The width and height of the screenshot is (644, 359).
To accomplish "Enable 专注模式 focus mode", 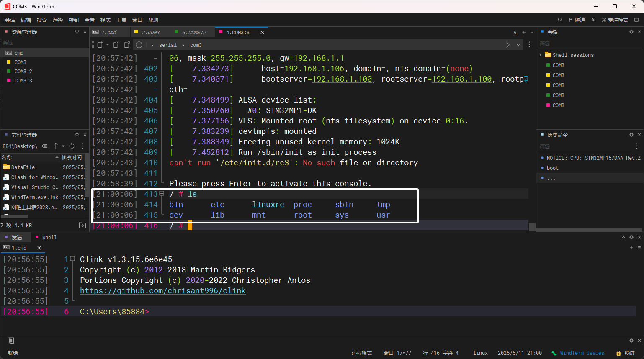I will [615, 20].
